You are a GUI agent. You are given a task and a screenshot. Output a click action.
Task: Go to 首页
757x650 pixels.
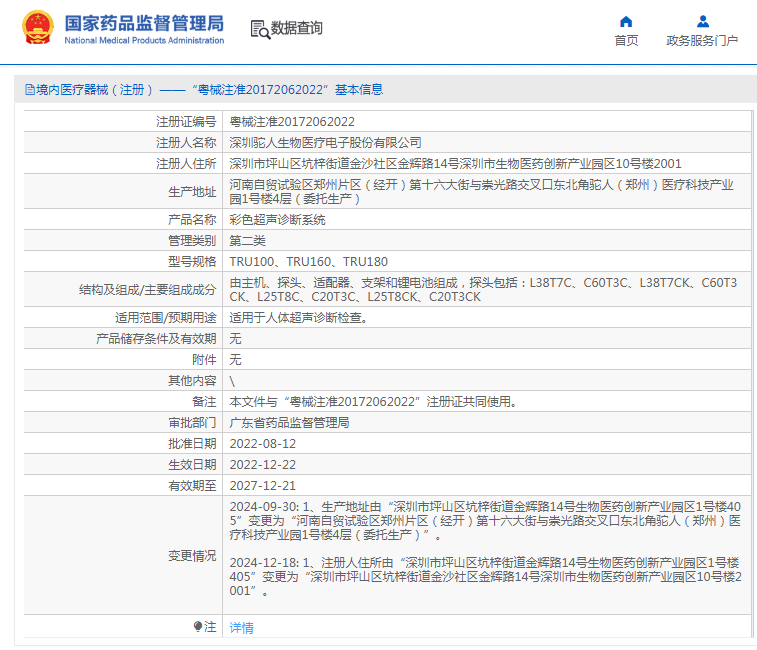(x=626, y=41)
